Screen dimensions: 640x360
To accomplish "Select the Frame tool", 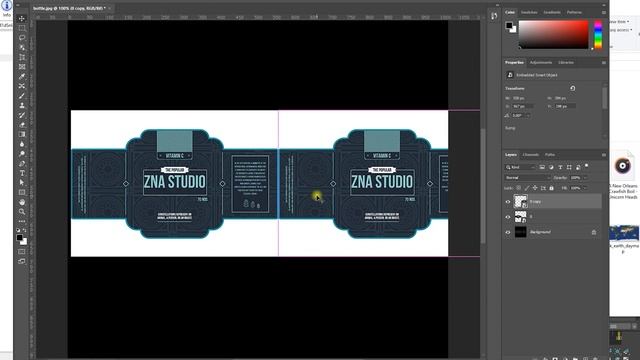I will point(22,67).
